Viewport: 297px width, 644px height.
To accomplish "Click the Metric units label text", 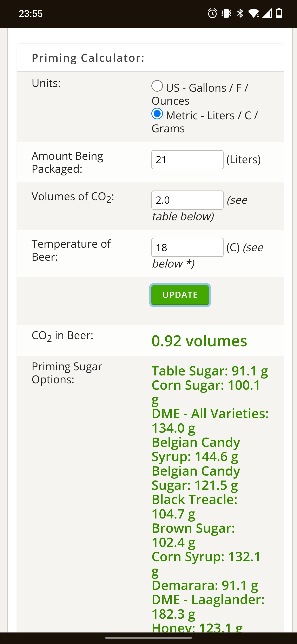I will tap(205, 122).
